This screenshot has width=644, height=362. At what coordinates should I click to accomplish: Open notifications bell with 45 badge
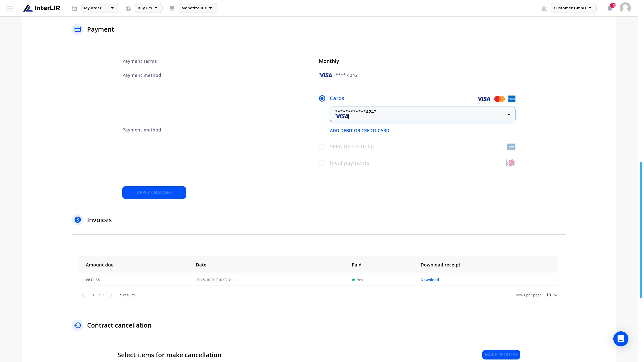pyautogui.click(x=611, y=8)
